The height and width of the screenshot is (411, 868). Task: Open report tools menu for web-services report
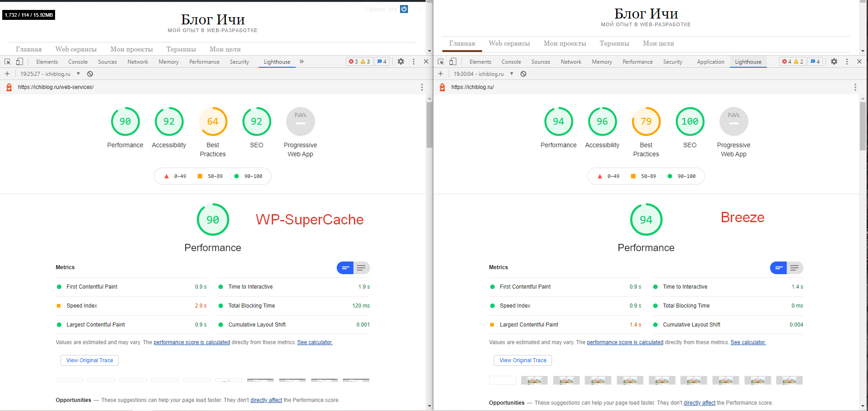pos(422,87)
